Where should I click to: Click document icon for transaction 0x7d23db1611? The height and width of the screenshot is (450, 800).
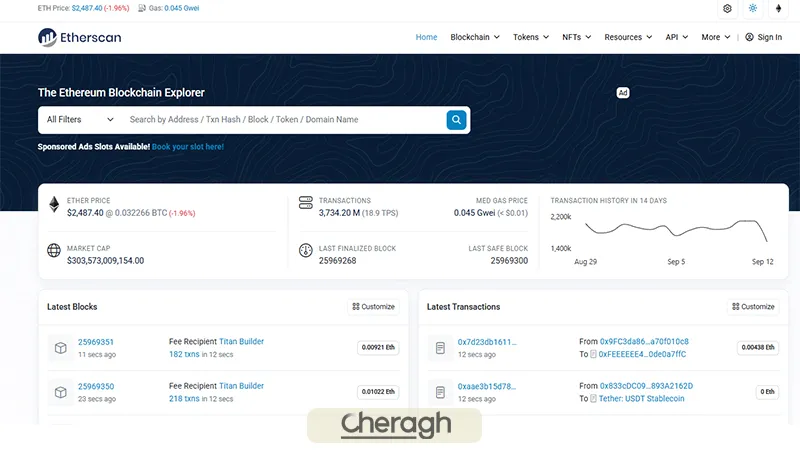(440, 348)
